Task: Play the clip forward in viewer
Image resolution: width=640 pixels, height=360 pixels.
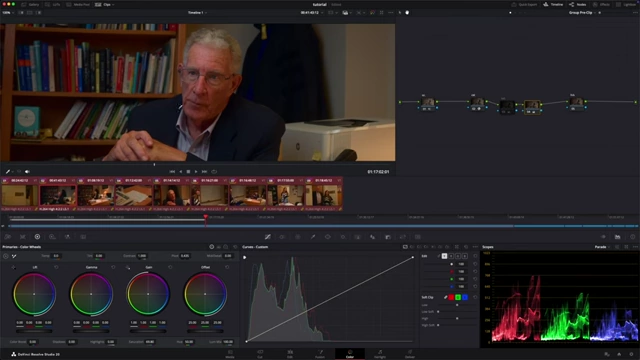Action: click(x=196, y=172)
